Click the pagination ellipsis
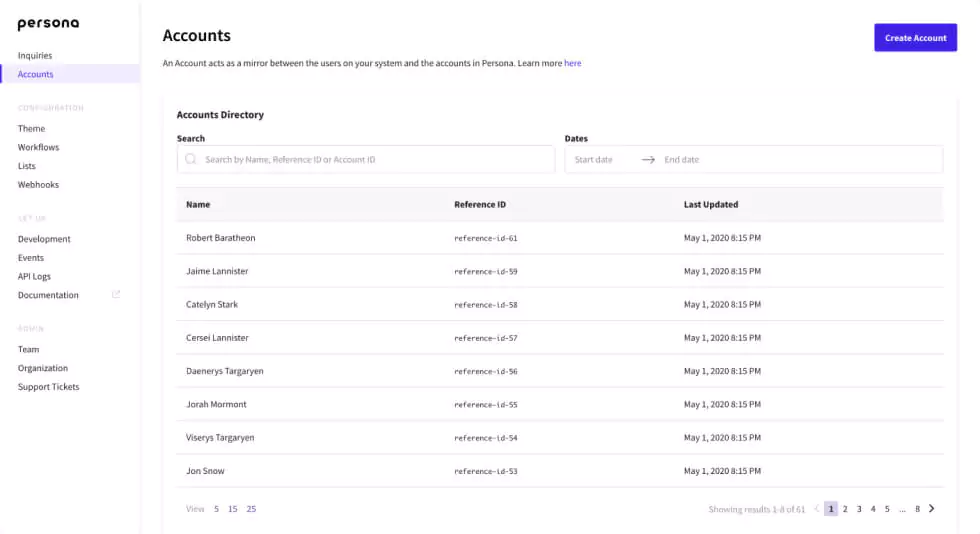The image size is (980, 534). click(x=902, y=510)
